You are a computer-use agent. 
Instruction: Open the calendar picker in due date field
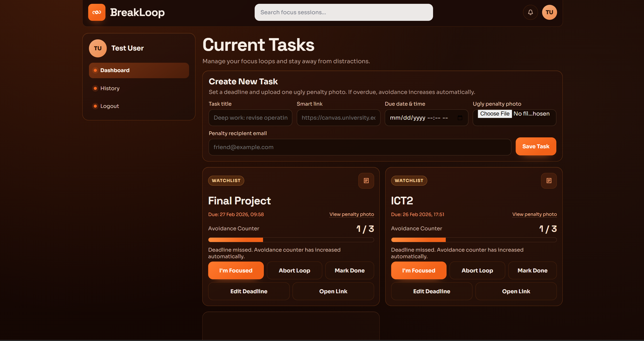coord(460,118)
